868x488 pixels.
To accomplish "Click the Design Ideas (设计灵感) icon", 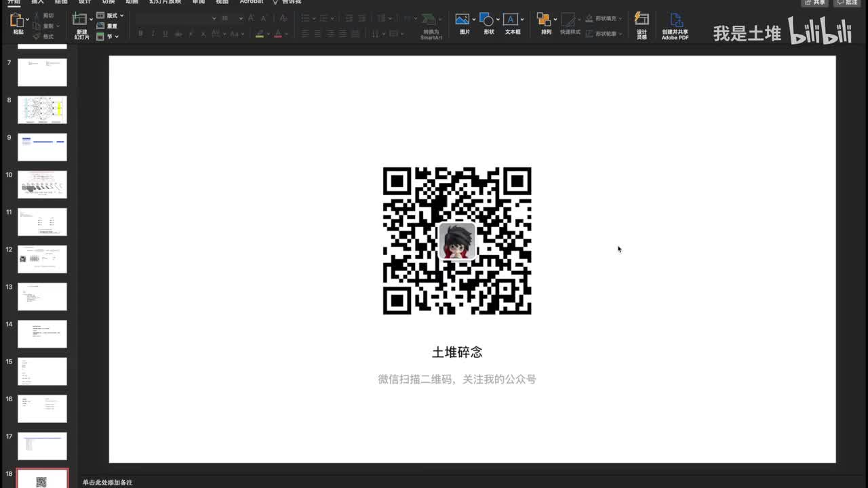I will click(x=642, y=19).
